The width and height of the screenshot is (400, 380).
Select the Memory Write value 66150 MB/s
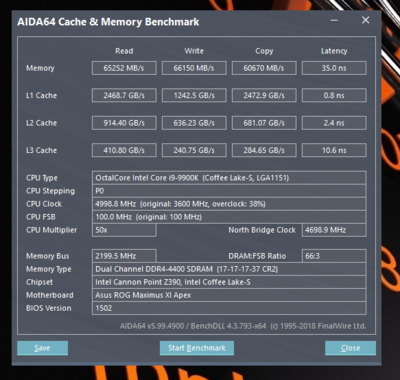(x=194, y=68)
